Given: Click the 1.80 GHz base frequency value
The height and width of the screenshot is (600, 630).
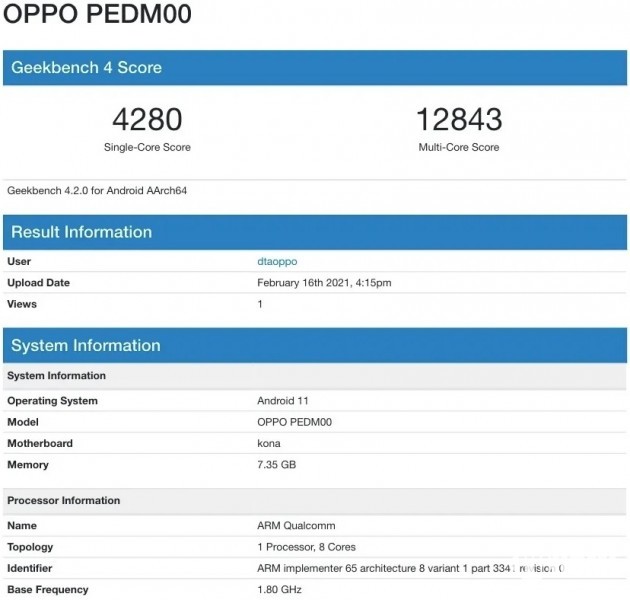Looking at the screenshot, I should click(278, 590).
